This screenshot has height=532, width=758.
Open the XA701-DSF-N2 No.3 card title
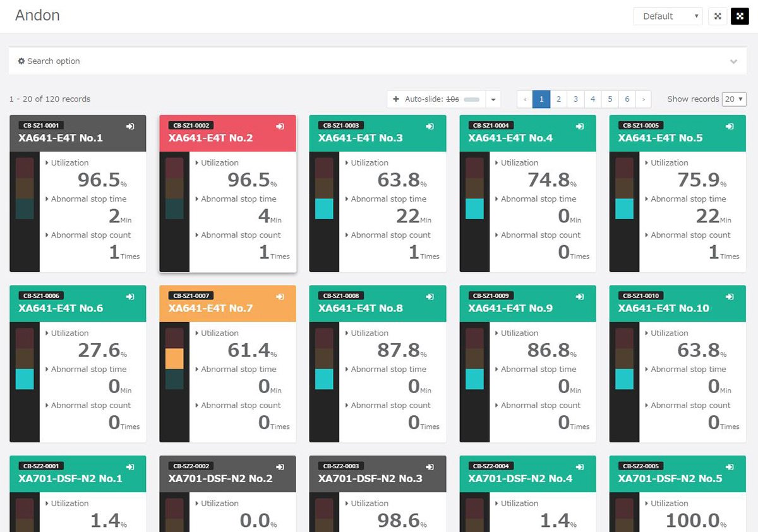point(370,478)
